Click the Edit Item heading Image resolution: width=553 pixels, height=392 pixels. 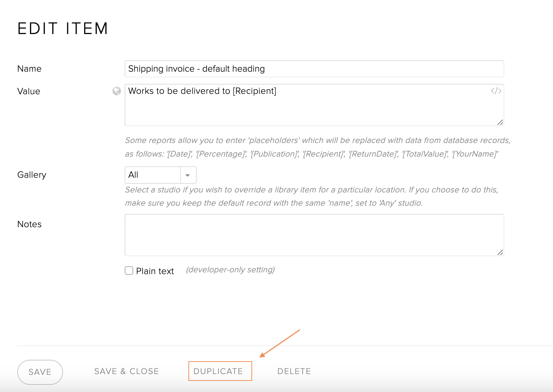click(63, 29)
